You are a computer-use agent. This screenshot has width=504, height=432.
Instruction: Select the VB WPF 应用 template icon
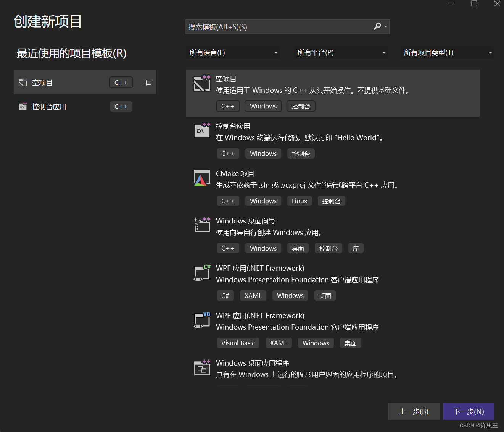202,320
